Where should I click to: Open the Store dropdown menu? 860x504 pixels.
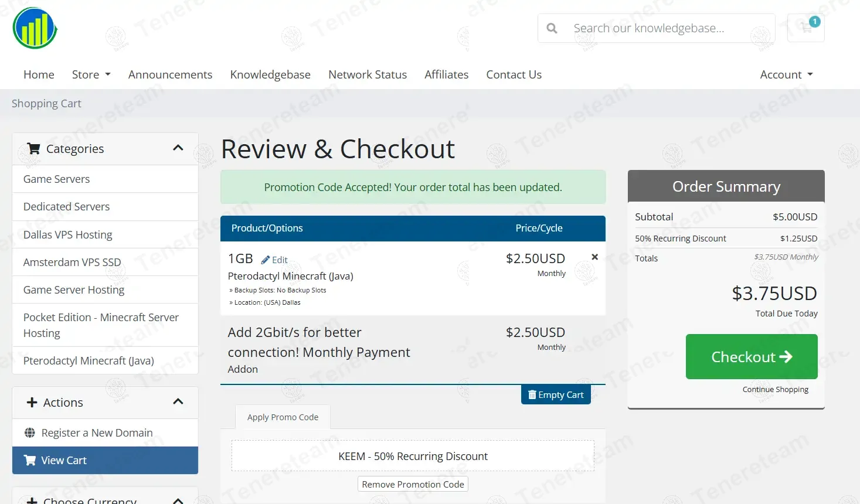pyautogui.click(x=91, y=74)
